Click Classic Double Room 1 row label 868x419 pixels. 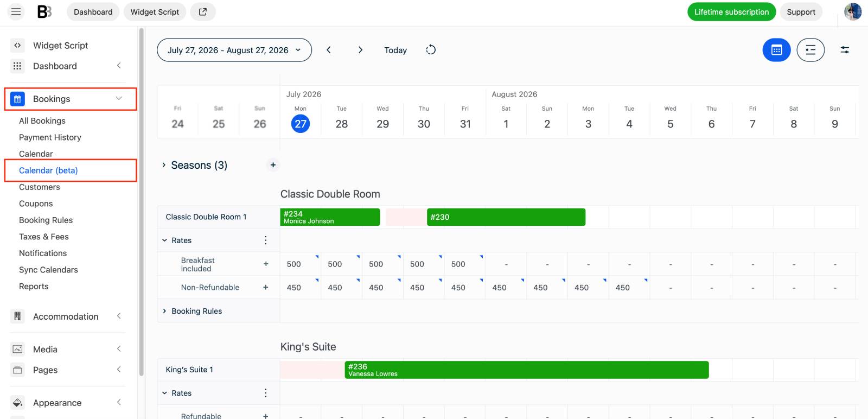coord(206,217)
